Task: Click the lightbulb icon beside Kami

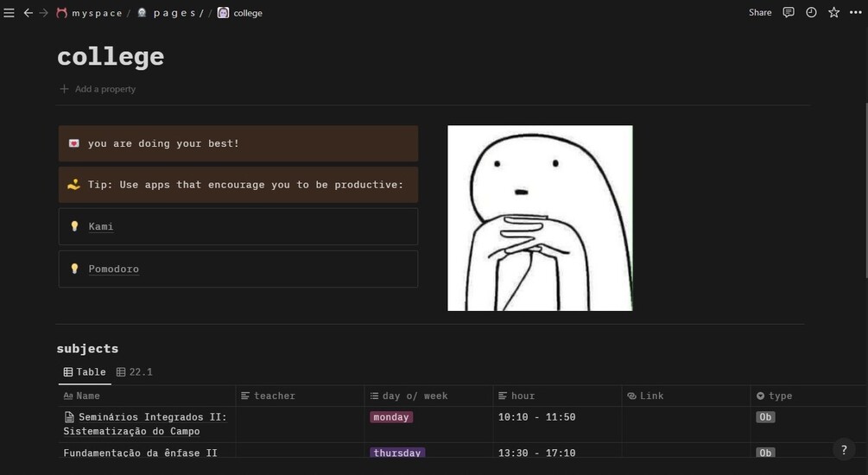Action: (74, 226)
